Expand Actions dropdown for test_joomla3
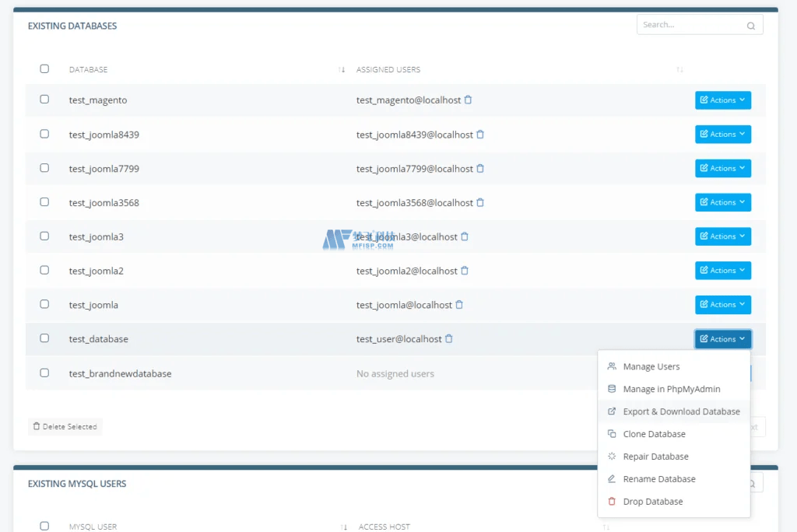This screenshot has height=532, width=797. (722, 236)
